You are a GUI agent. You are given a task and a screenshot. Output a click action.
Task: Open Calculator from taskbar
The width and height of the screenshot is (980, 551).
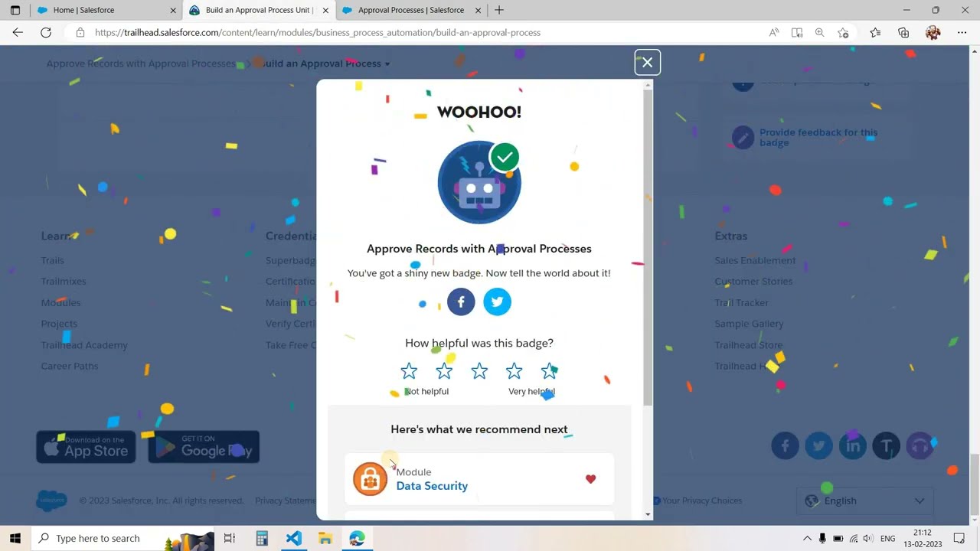(262, 538)
